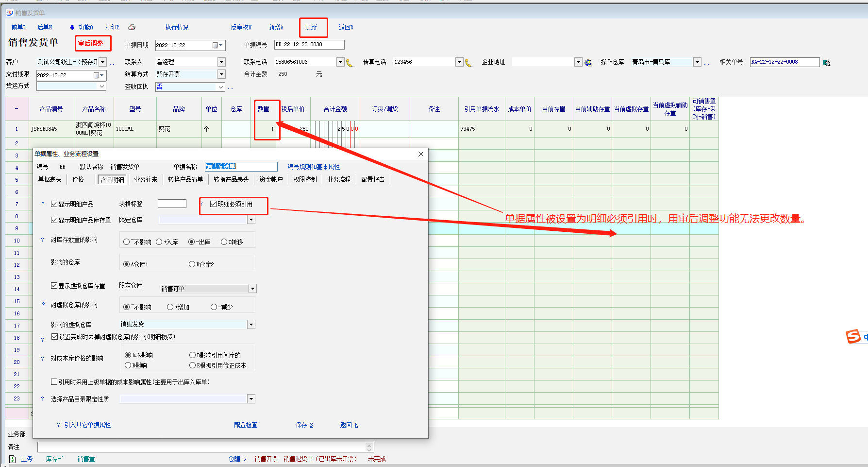Open the 权限控制 tab
Image resolution: width=868 pixels, height=467 pixels.
click(x=305, y=180)
